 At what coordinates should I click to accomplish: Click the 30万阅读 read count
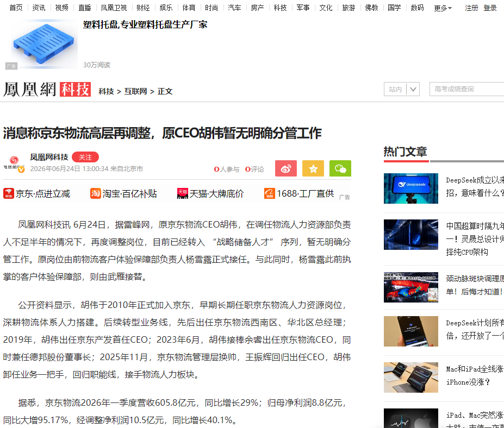[97, 65]
